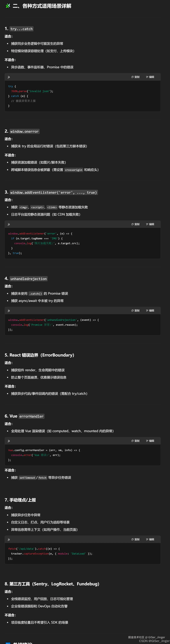Copy the Vue errorHandler code block
This screenshot has height=644, width=170.
(x=135, y=441)
